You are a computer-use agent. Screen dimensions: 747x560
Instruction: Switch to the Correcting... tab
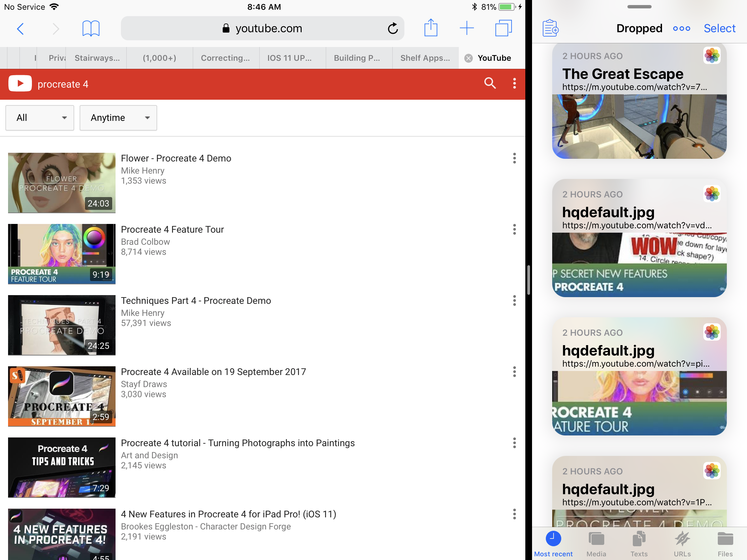click(226, 58)
